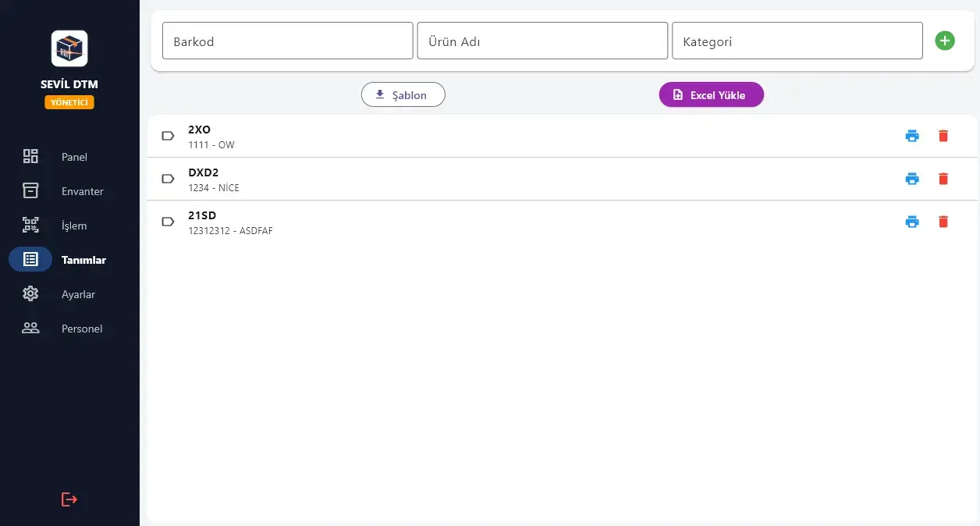The height and width of the screenshot is (526, 980).
Task: Delete the DXD2 product entry
Action: click(943, 179)
